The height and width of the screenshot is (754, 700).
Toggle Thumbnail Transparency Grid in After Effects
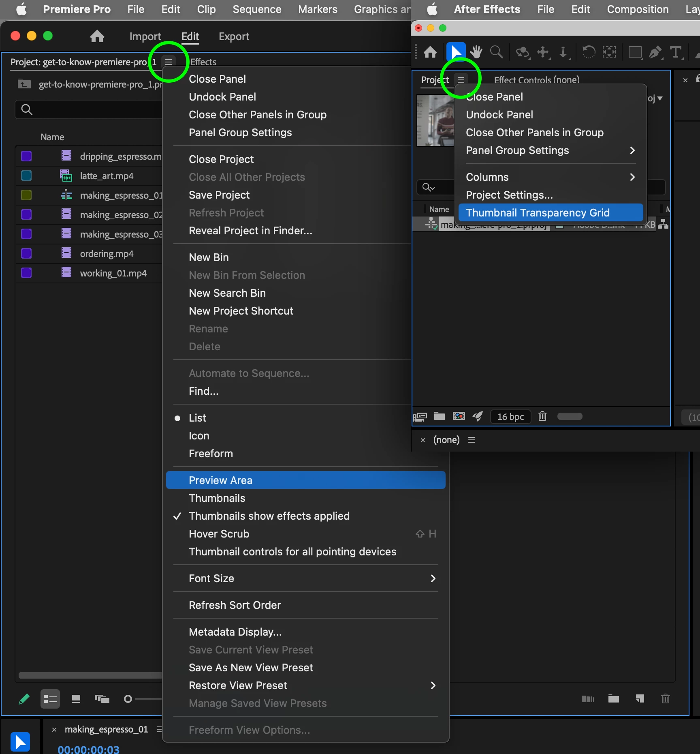551,213
